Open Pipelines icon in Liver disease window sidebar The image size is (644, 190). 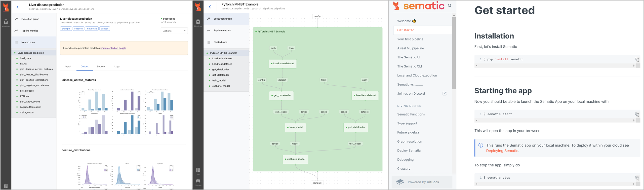click(6, 23)
